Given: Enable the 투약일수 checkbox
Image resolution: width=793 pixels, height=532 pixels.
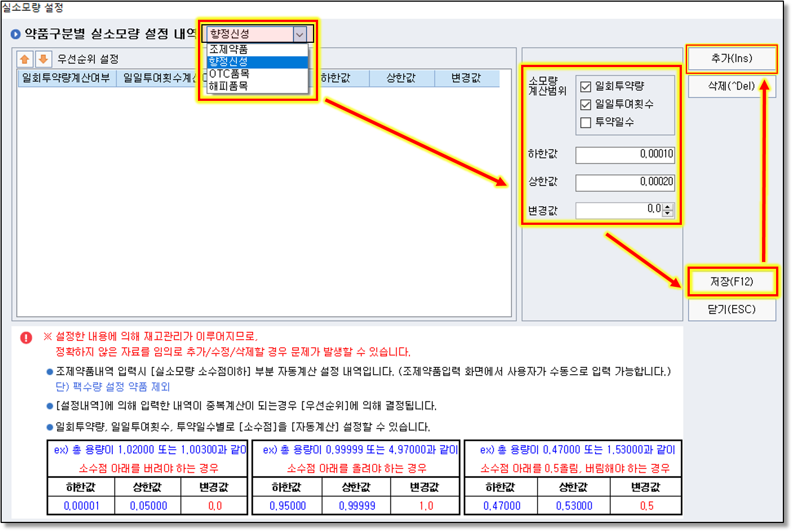Looking at the screenshot, I should (586, 123).
